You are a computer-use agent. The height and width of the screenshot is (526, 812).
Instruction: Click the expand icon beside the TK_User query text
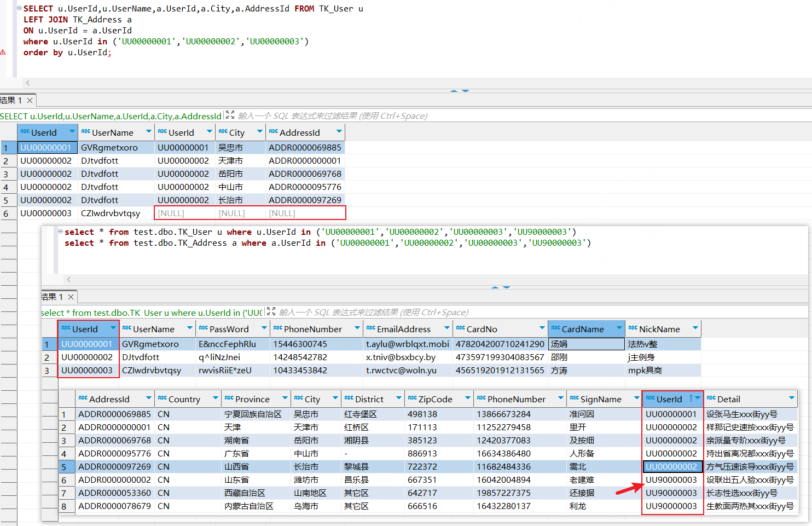pos(271,312)
